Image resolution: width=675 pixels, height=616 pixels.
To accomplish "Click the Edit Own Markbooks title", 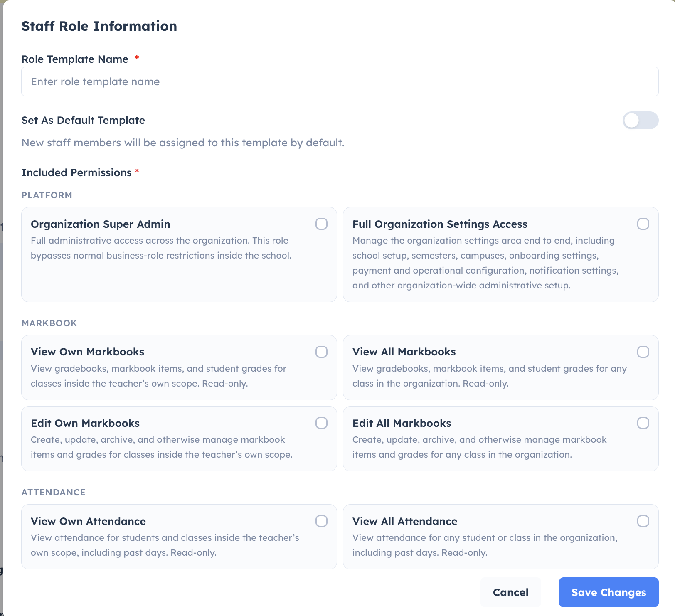I will [85, 423].
